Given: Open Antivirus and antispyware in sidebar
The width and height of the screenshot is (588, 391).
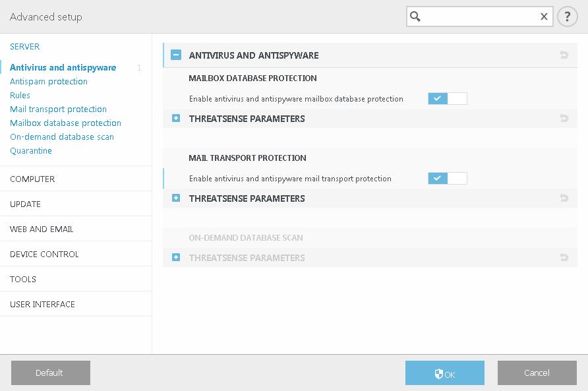Looking at the screenshot, I should (x=63, y=67).
